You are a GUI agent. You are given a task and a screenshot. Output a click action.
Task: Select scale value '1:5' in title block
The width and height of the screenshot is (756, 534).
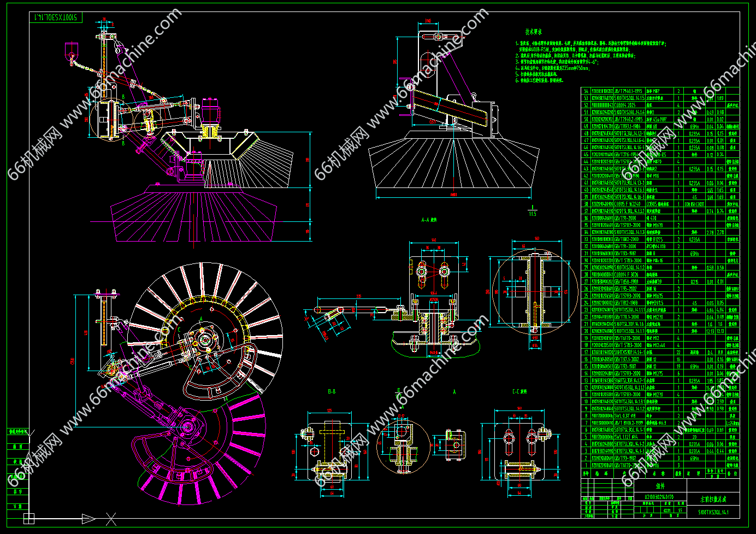click(x=680, y=510)
